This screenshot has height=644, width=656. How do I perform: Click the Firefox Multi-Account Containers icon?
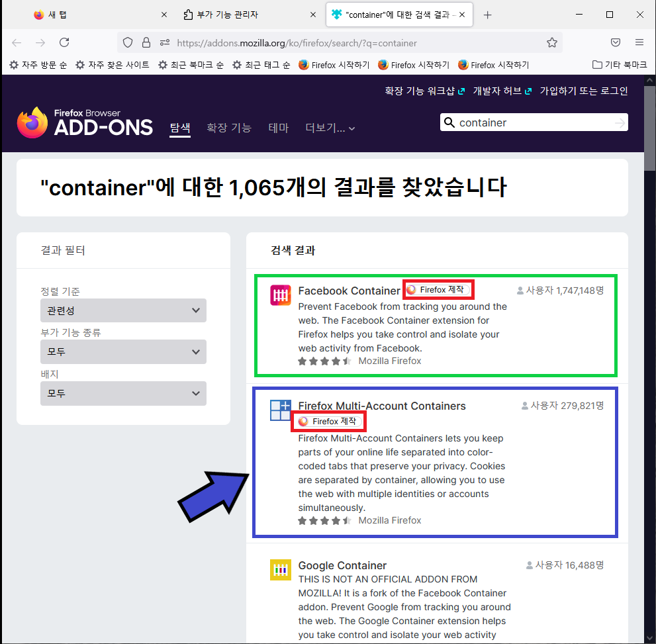click(280, 410)
